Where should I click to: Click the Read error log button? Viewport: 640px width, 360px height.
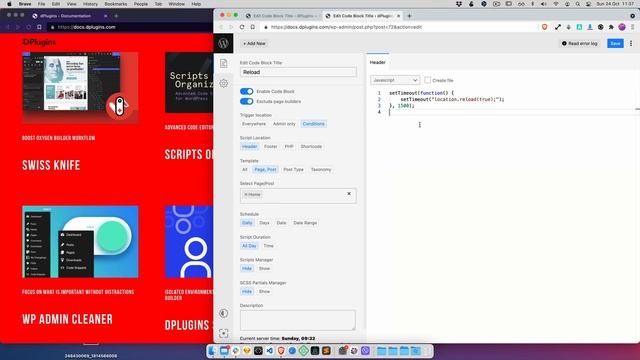580,43
